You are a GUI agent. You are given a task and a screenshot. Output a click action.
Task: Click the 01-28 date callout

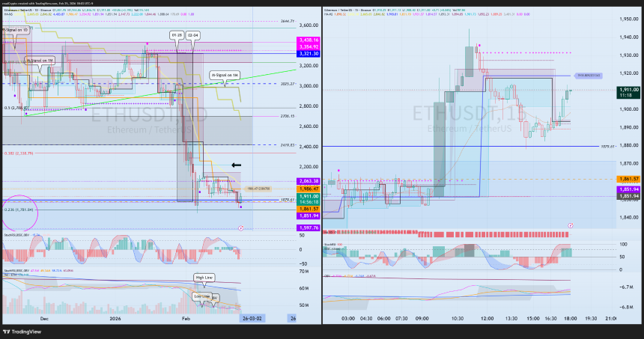pos(177,35)
